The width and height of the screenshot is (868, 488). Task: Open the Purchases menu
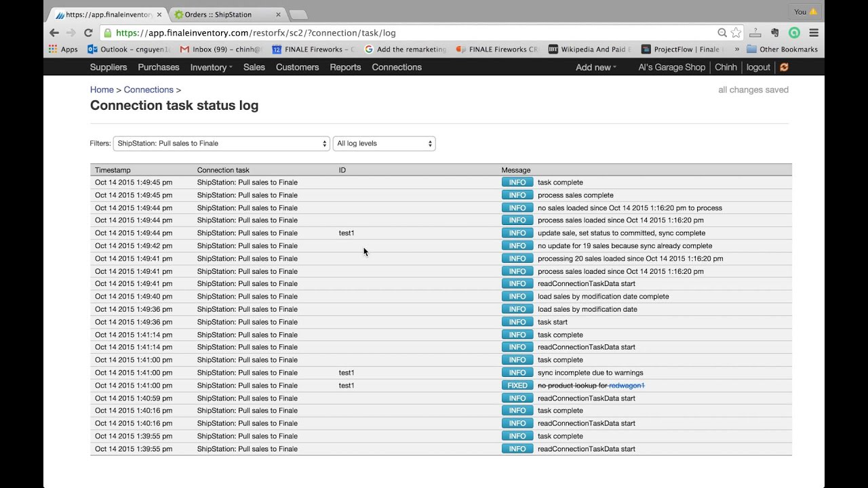point(159,67)
